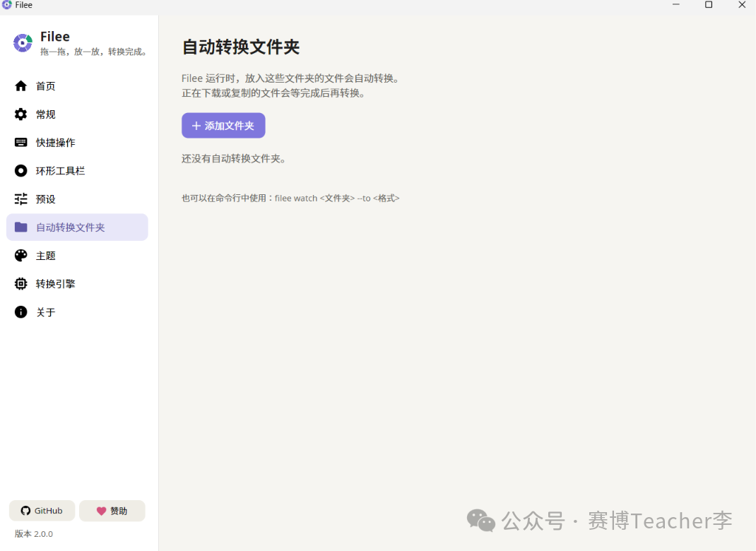The height and width of the screenshot is (551, 756).
Task: Click the GitHub octocat icon
Action: (25, 511)
